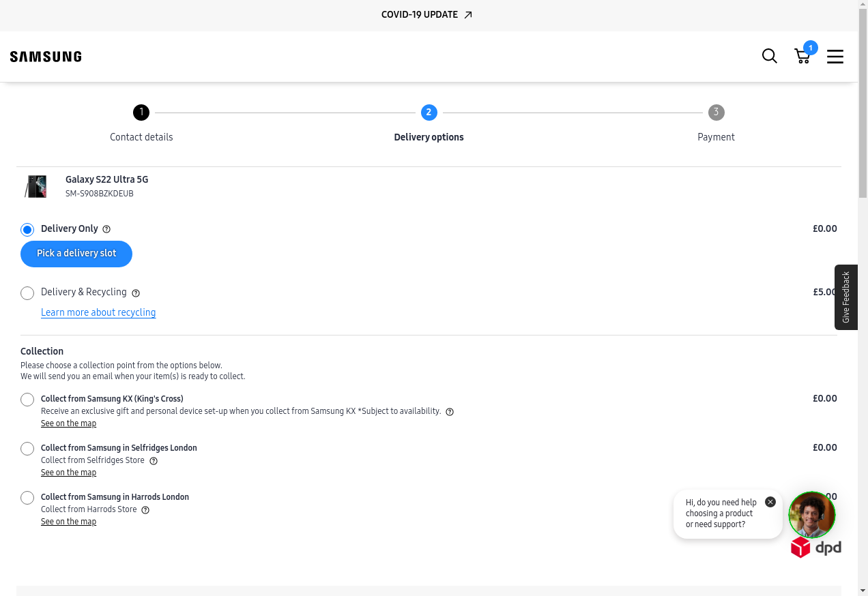
Task: Open the COVID-19 UPDATE banner link
Action: tap(426, 15)
